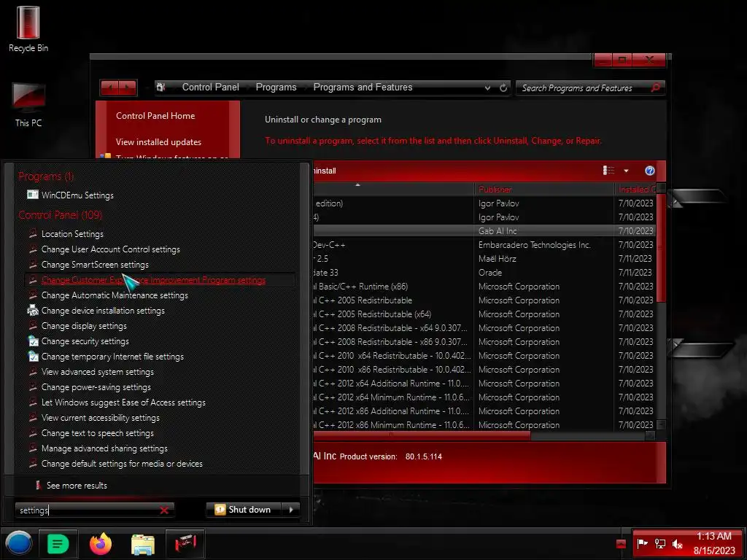Screen dimensions: 747x560
Task: Clear the start menu search text
Action: click(164, 510)
